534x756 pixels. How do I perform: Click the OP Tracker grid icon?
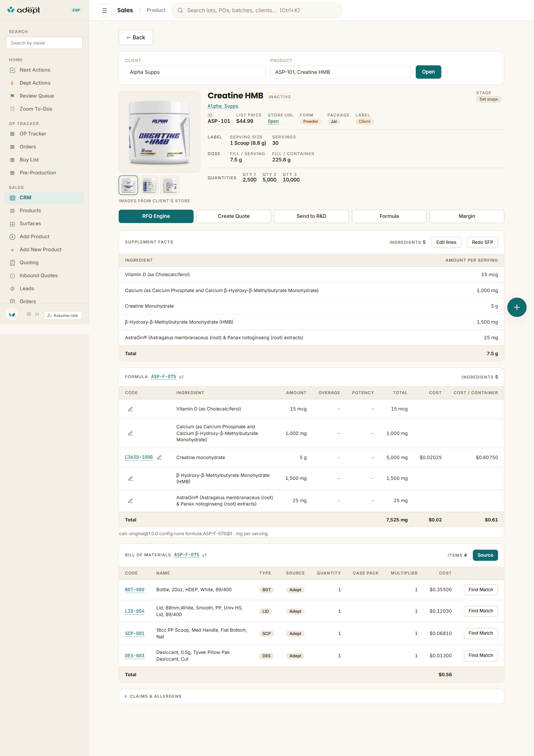(12, 134)
